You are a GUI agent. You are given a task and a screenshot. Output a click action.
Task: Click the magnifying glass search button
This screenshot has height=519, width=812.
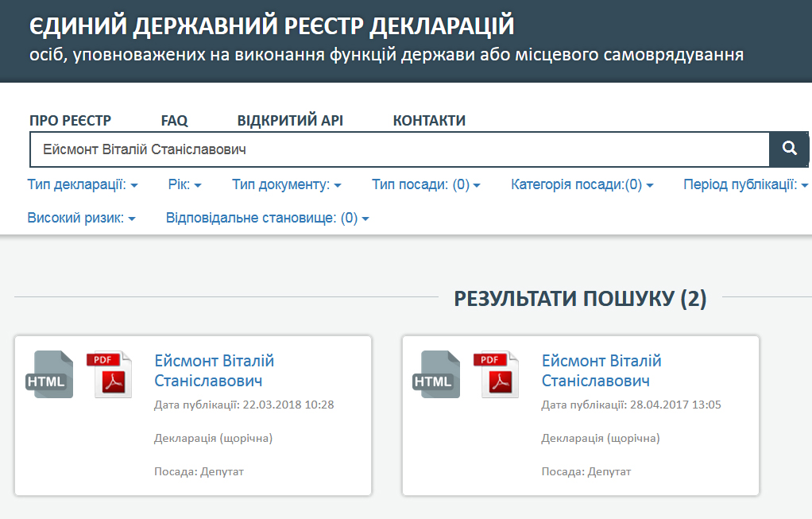[789, 149]
